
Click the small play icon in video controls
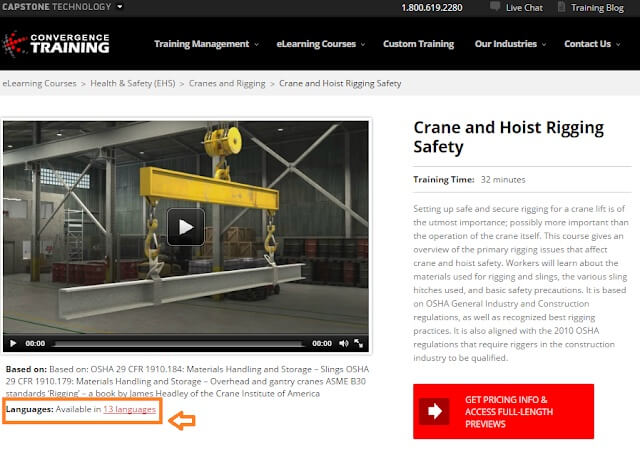13,343
